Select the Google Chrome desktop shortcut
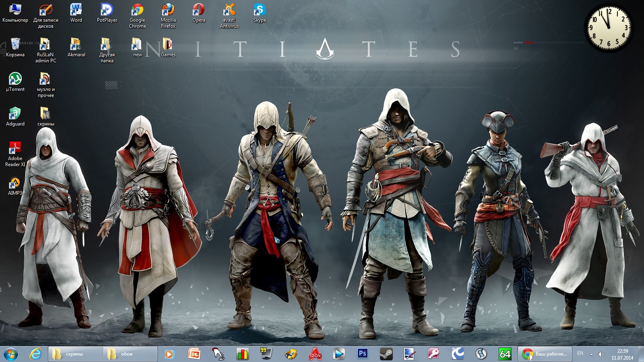 tap(138, 16)
